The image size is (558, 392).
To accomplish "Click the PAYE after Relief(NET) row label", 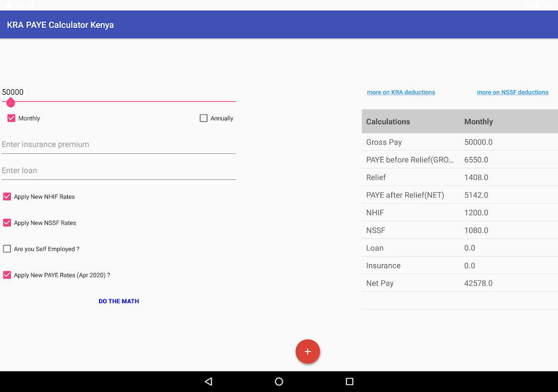I will click(x=405, y=195).
